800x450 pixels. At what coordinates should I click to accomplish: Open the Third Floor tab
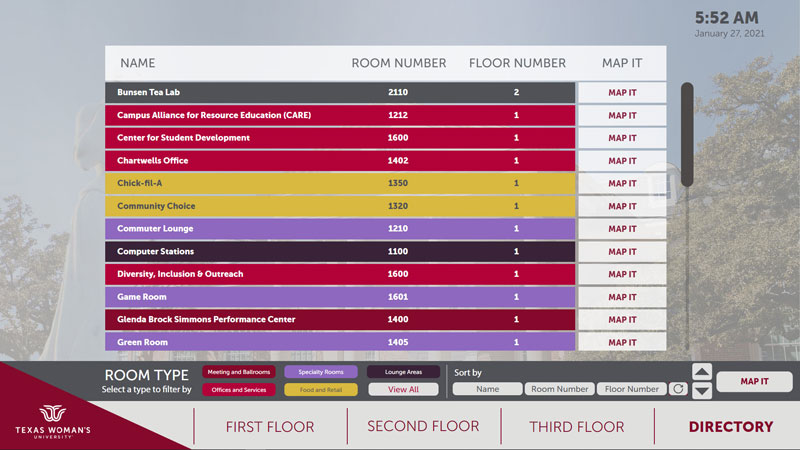(577, 427)
